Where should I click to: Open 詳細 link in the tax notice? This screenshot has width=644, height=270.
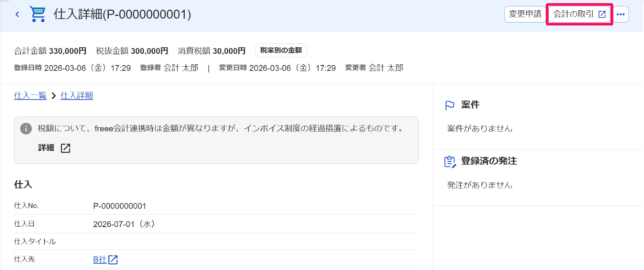(x=46, y=148)
